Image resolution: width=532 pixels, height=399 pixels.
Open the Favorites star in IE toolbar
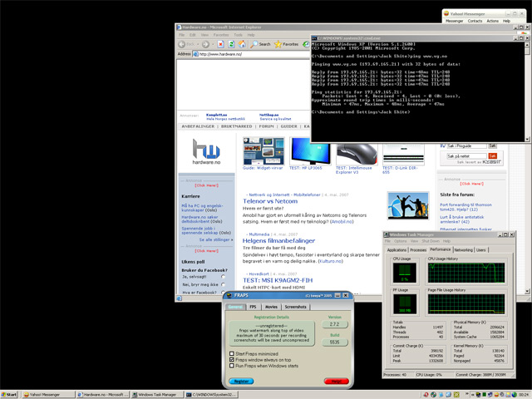[x=286, y=44]
